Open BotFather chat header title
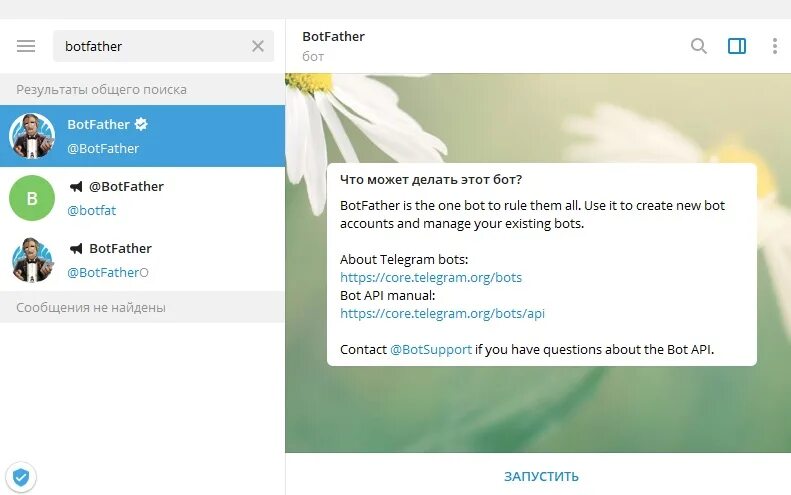 click(x=333, y=36)
